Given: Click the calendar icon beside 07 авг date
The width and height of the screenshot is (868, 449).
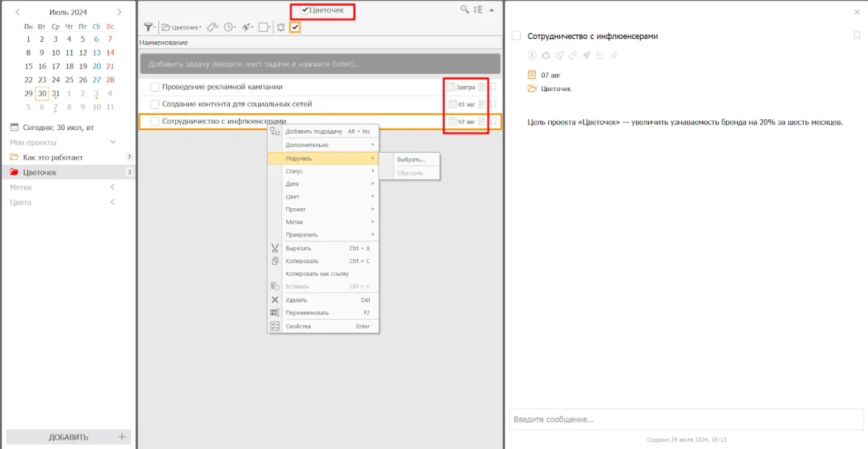Looking at the screenshot, I should coord(532,74).
